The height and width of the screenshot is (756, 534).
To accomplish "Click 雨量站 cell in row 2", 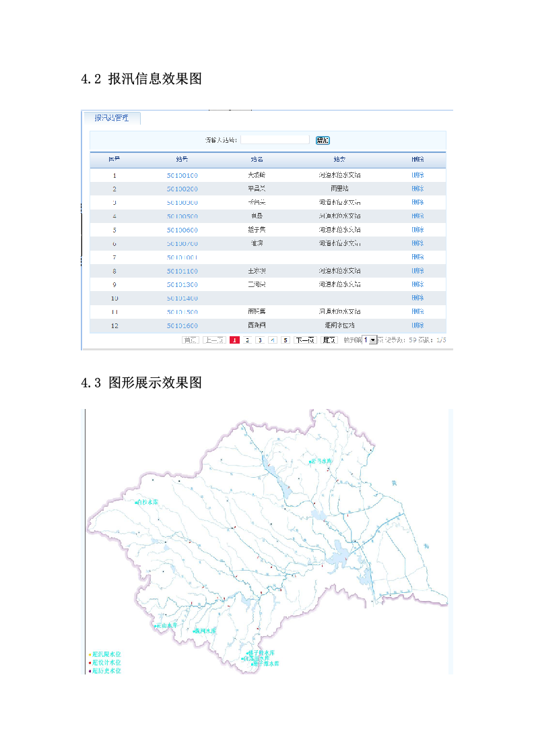I will click(339, 189).
